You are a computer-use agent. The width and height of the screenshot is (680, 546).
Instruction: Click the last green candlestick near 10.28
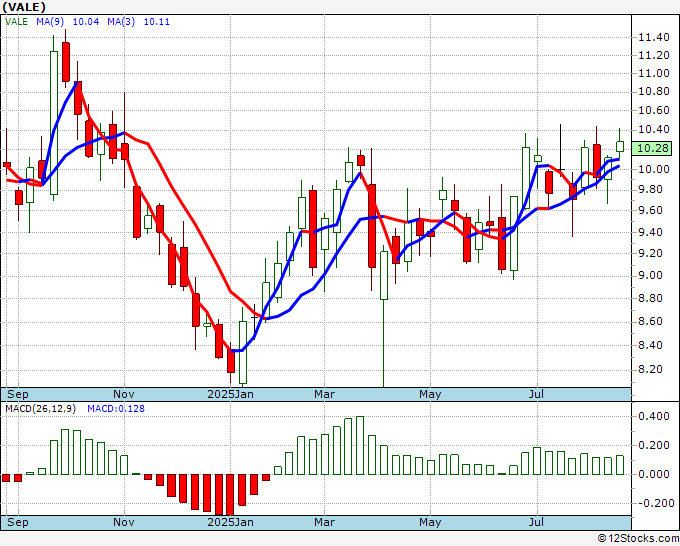tap(620, 147)
